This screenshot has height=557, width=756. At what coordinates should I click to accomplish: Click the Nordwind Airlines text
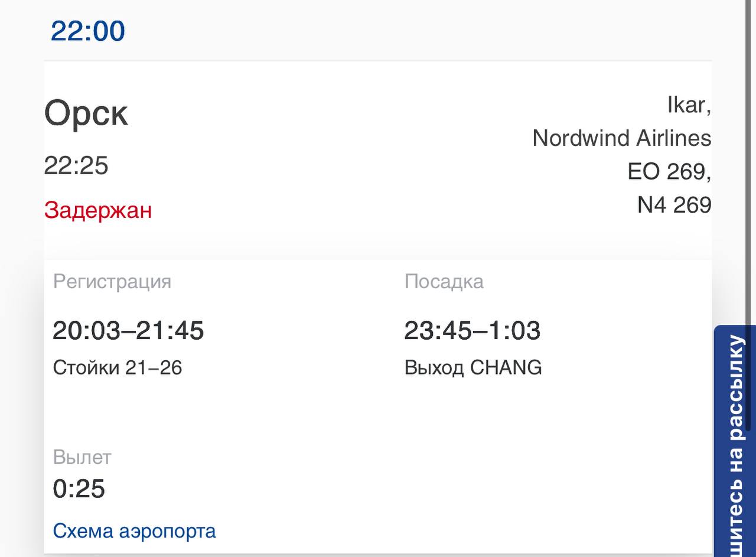pos(622,138)
